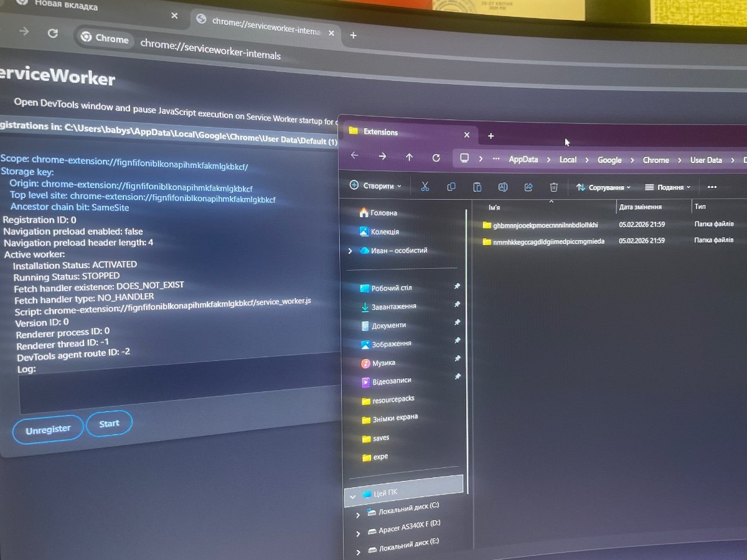This screenshot has height=560, width=747.
Task: Go forward in File Explorer
Action: [382, 157]
